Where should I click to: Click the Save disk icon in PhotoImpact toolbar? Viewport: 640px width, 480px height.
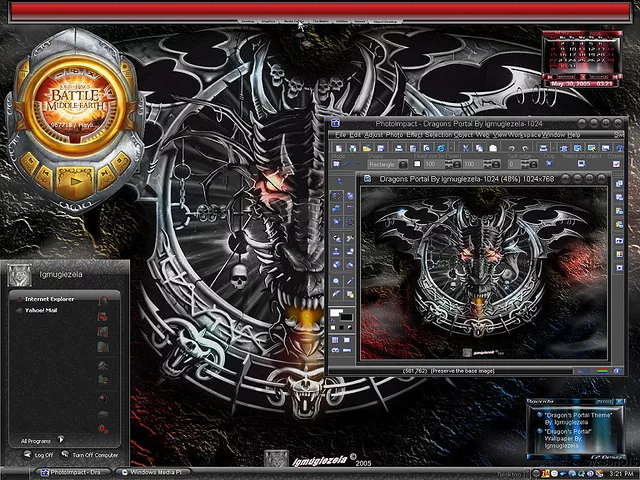coord(381,148)
